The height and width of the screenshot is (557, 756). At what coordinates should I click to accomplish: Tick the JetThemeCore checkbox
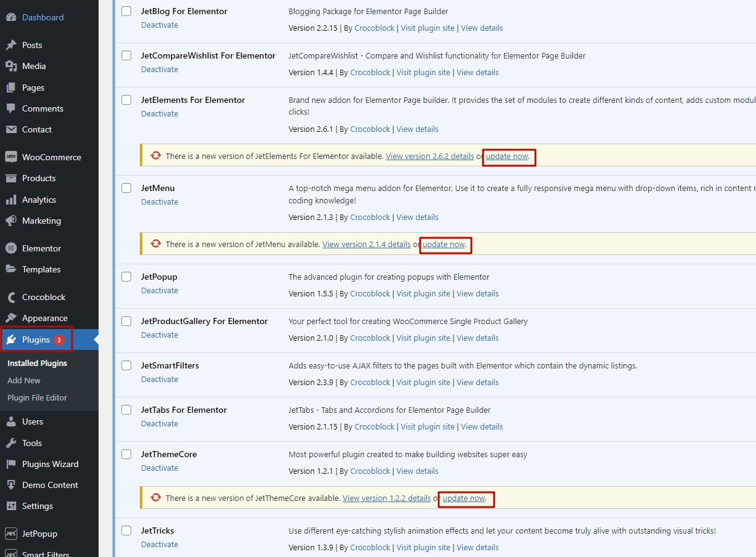(x=126, y=454)
